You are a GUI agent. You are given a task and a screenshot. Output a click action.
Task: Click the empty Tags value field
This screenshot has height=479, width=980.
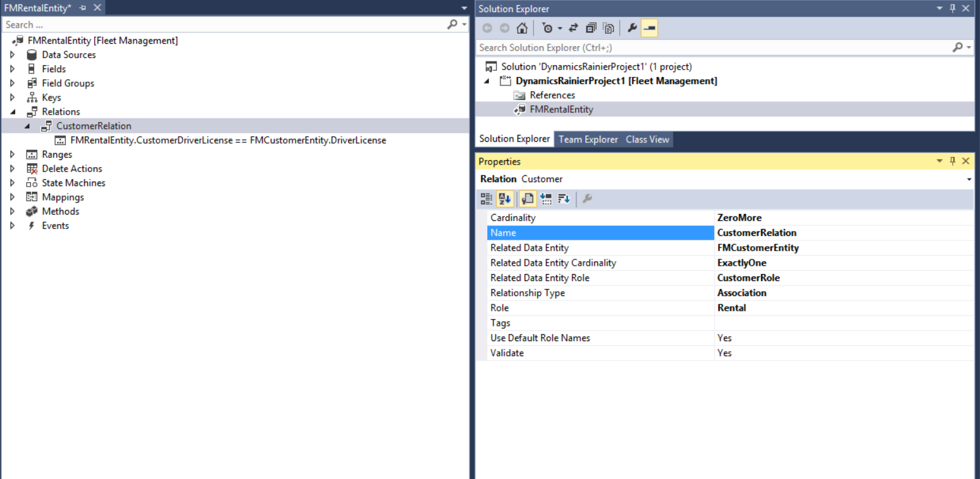[845, 323]
